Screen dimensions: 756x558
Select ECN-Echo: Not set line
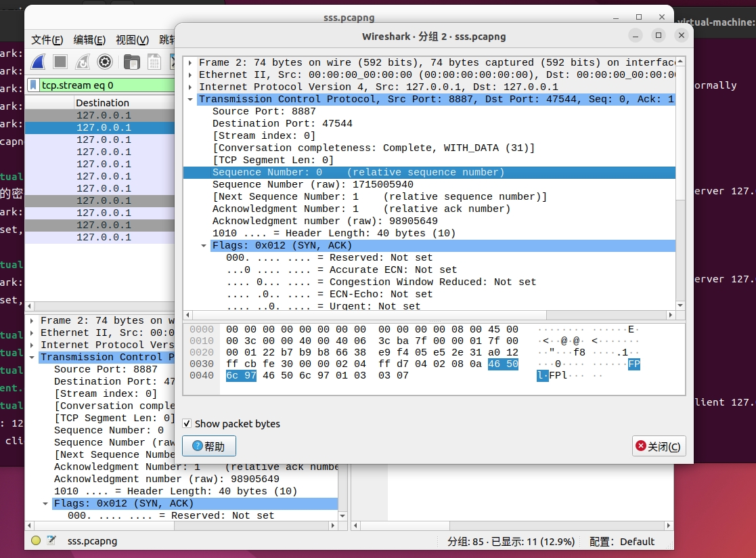pos(330,294)
